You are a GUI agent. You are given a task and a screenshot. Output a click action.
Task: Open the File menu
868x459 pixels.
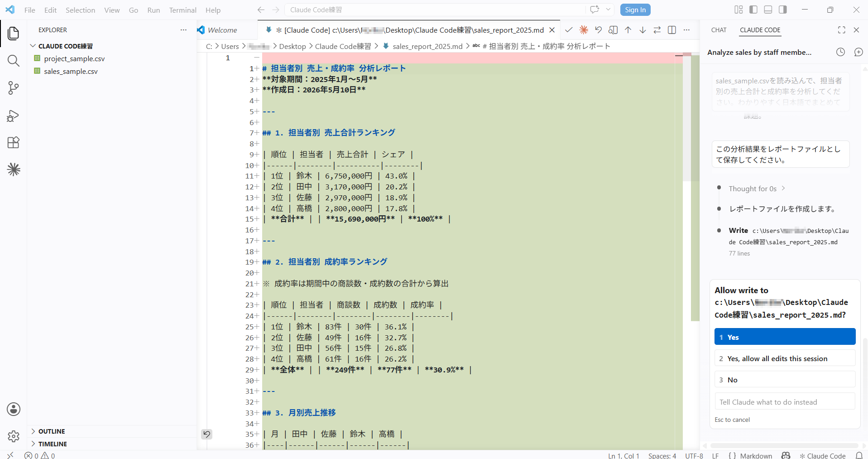pos(30,10)
